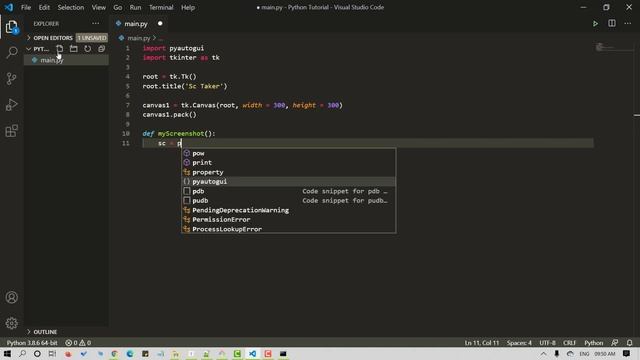The width and height of the screenshot is (640, 360).
Task: Expand the Outline section
Action: point(41,332)
